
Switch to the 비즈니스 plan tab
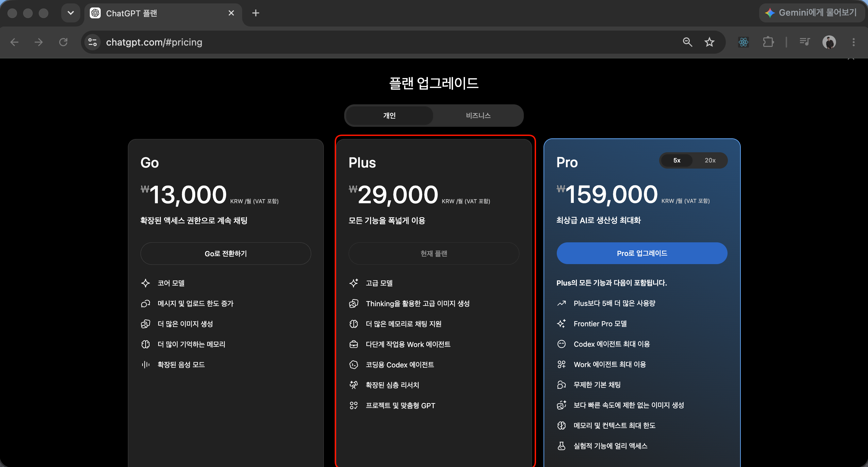pyautogui.click(x=478, y=116)
